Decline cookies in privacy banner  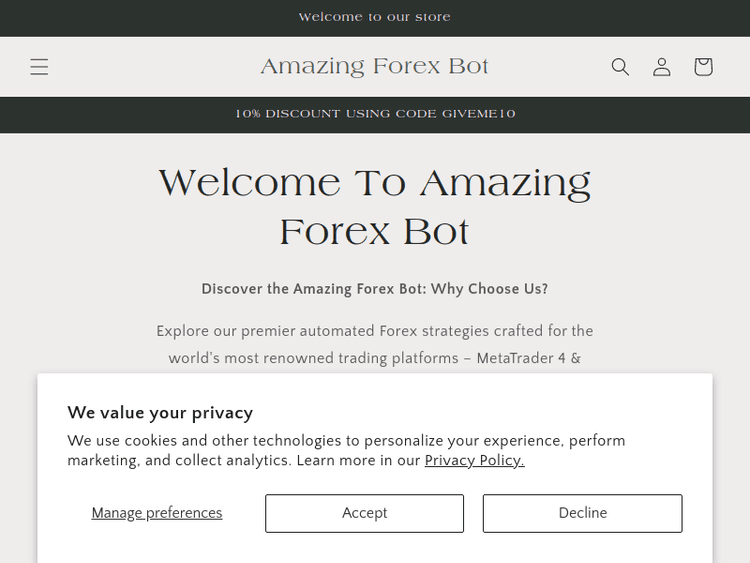tap(583, 513)
